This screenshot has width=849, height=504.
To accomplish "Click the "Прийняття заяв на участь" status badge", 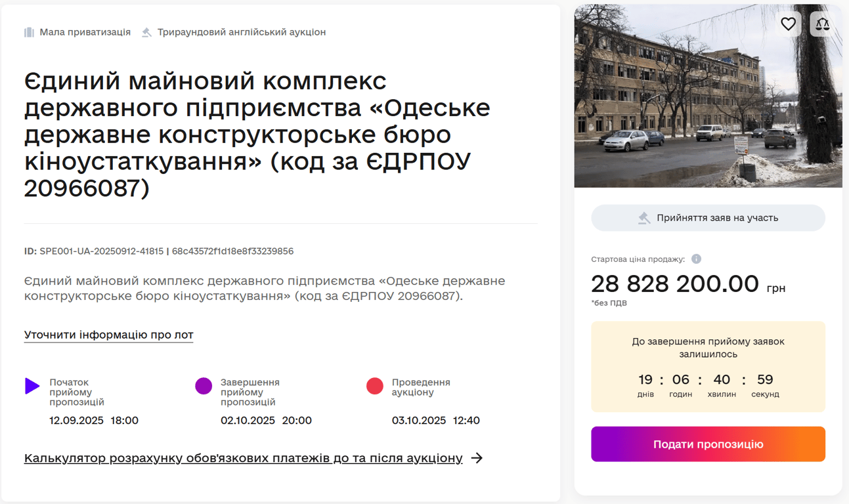I will 708,217.
